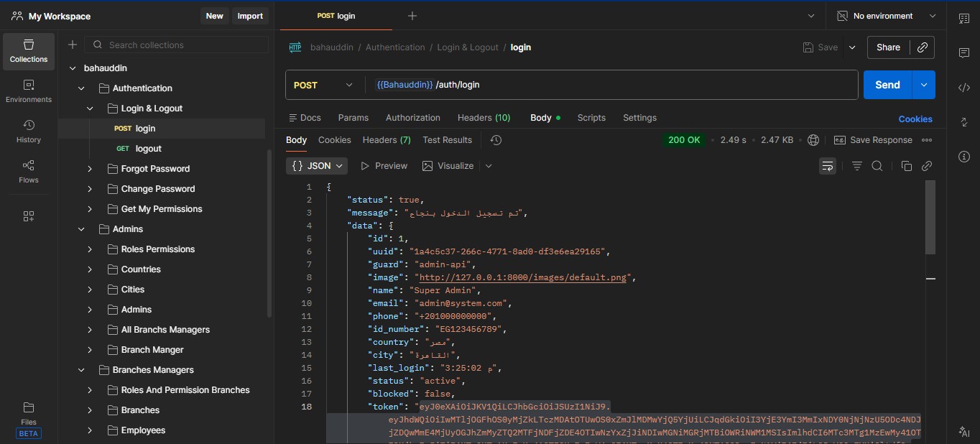Click the create new collection plus icon
This screenshot has width=980, height=444.
click(73, 45)
